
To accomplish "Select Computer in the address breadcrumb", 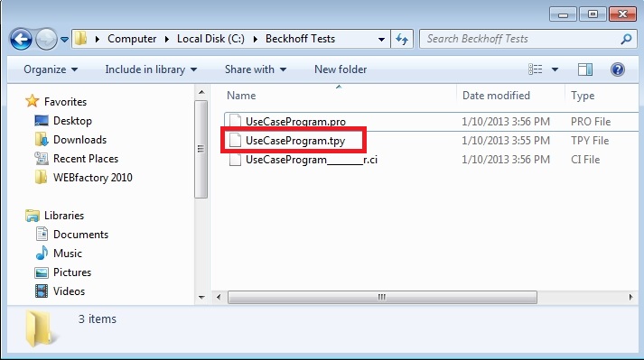I will tap(132, 39).
